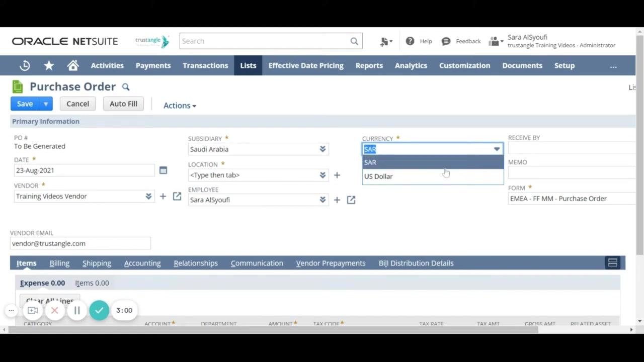Switch to the Vendor Prepayments subtab
The width and height of the screenshot is (644, 362).
coord(331,263)
